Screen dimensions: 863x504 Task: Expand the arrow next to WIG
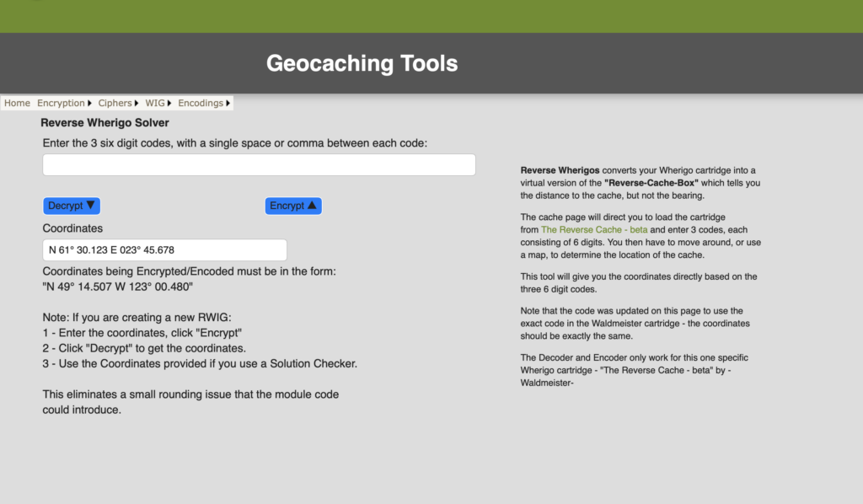170,103
